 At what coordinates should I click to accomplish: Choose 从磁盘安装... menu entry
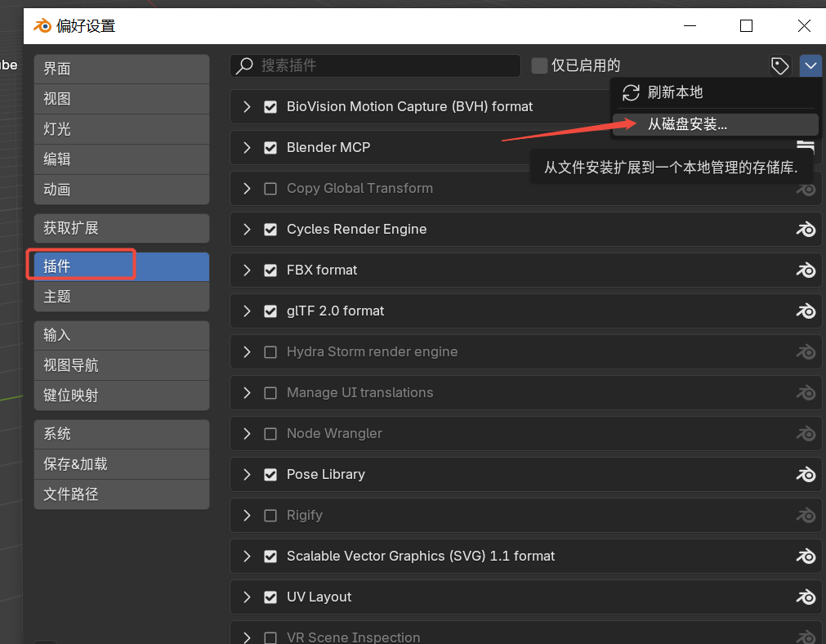coord(716,124)
